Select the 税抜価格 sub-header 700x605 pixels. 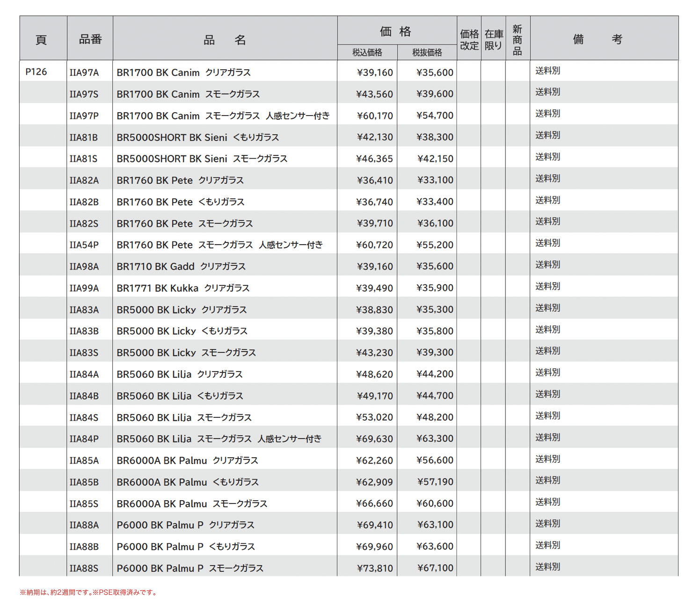click(427, 52)
